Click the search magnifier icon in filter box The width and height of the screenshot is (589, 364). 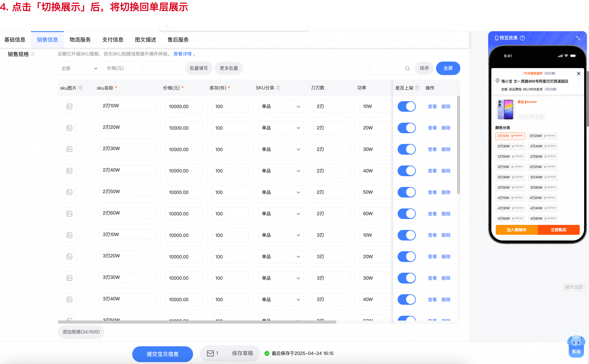click(x=407, y=68)
